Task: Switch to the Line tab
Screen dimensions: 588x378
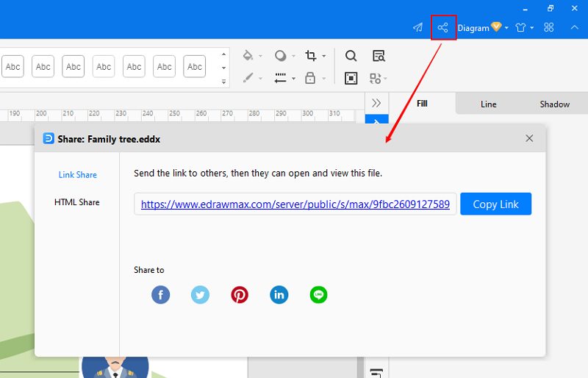Action: tap(488, 104)
